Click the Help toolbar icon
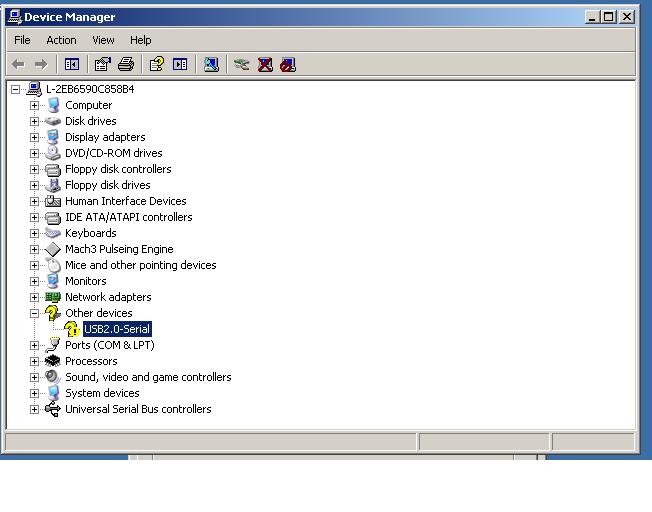The image size is (652, 512). coord(156,64)
